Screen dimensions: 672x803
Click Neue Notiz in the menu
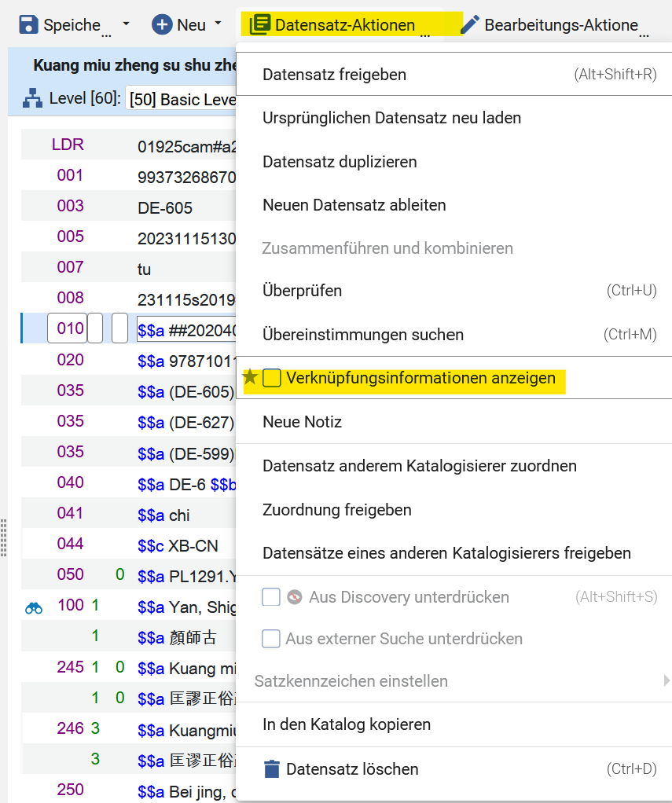click(x=302, y=422)
